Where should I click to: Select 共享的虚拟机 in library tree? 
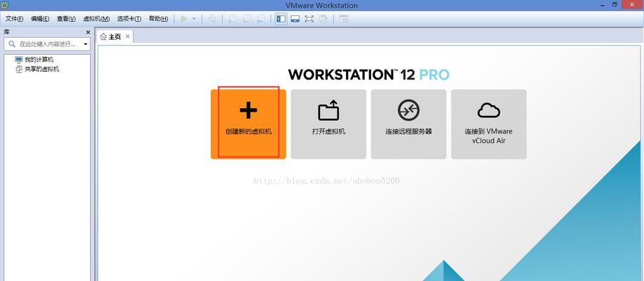41,70
